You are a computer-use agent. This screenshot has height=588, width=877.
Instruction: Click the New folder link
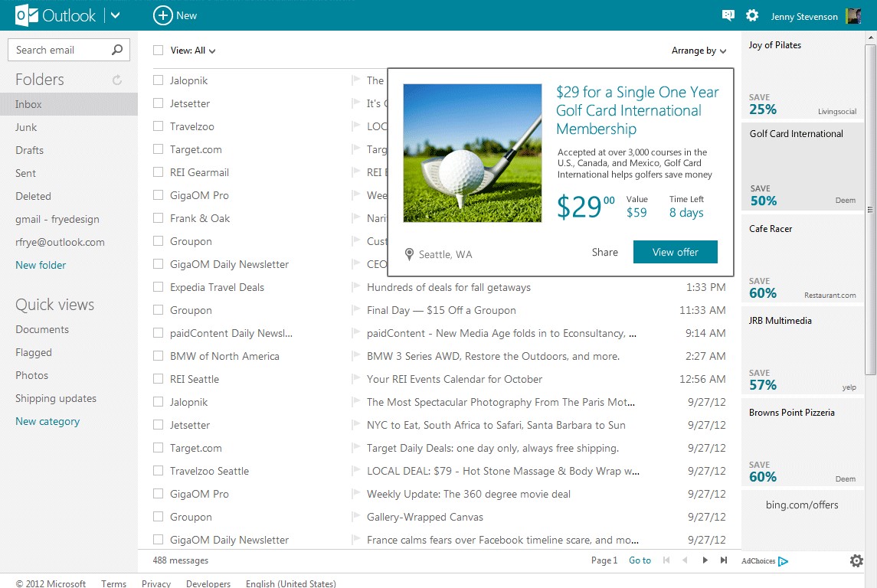pos(41,265)
